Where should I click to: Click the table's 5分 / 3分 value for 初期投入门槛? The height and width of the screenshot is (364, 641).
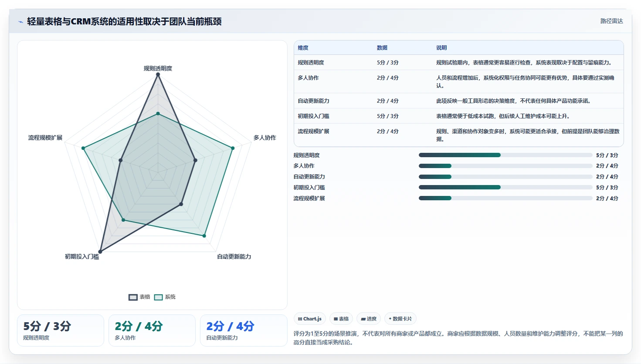tap(388, 116)
